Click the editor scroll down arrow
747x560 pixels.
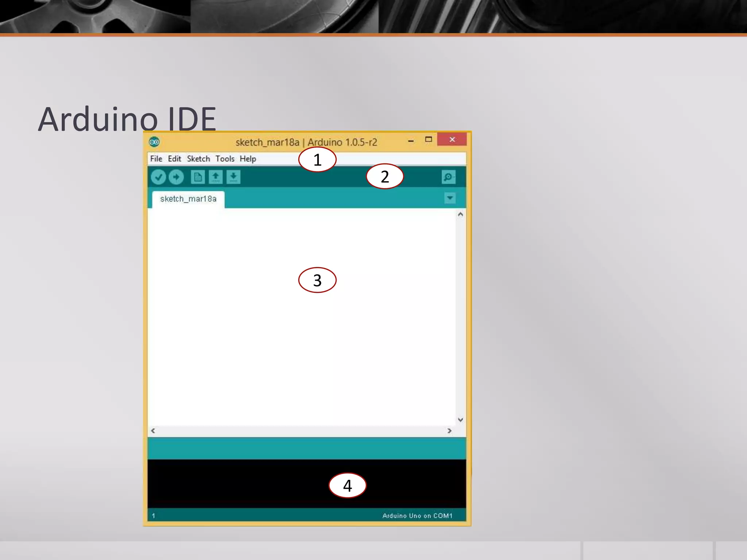pyautogui.click(x=461, y=420)
